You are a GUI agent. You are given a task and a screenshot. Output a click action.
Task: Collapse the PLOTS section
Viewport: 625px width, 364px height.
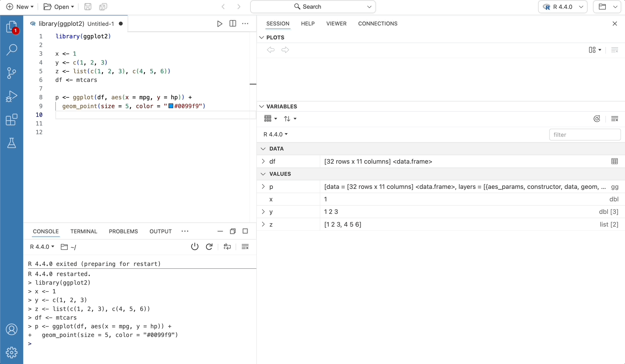(262, 38)
